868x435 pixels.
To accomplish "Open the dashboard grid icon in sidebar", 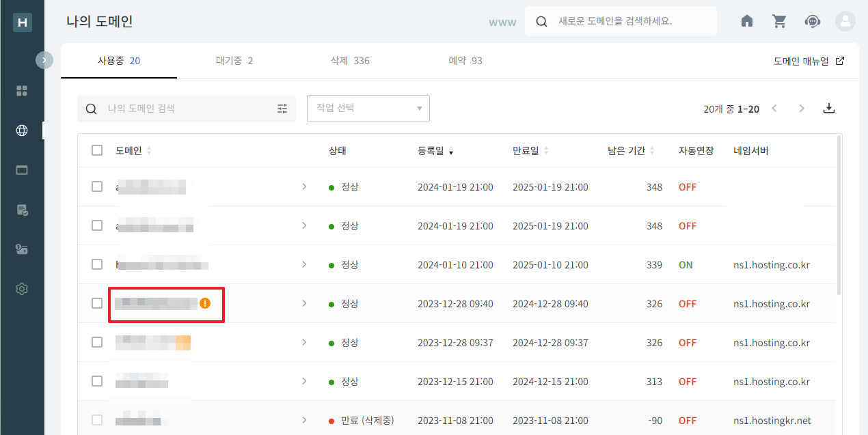I will pyautogui.click(x=22, y=91).
